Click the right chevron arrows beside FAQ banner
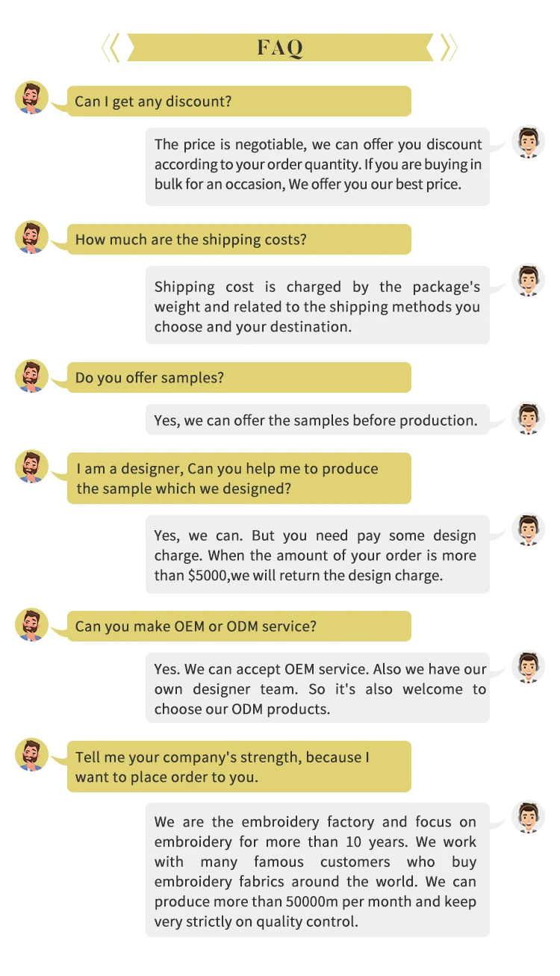This screenshot has height=976, width=560. (x=448, y=48)
